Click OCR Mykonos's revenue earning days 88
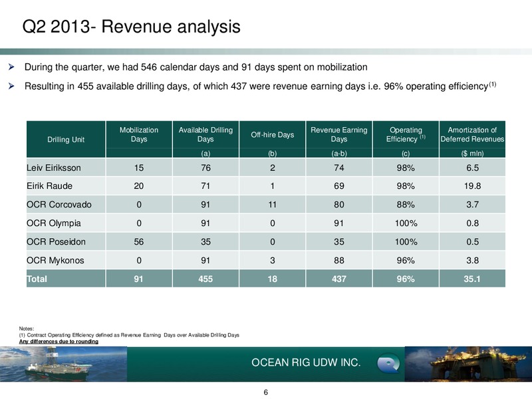This screenshot has height=399, width=532. (339, 261)
